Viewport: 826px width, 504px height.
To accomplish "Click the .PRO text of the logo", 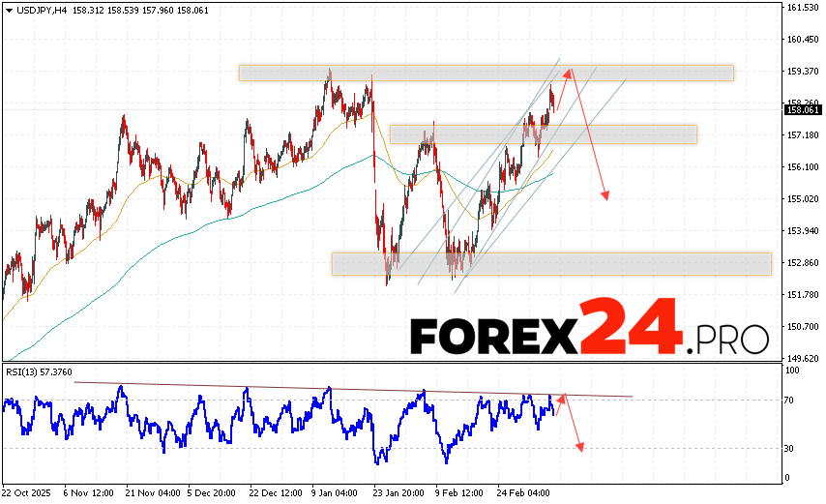I will pos(728,339).
